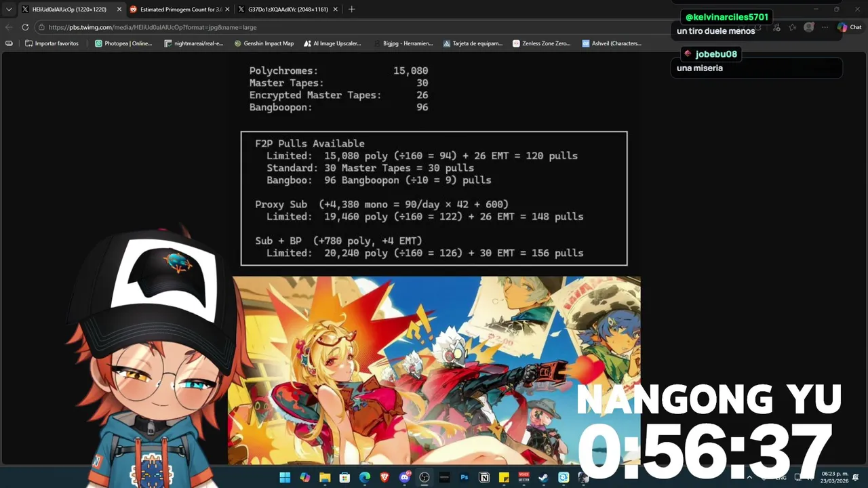Switch to Estimated Primogem Count tab
This screenshot has width=868, height=488.
180,9
